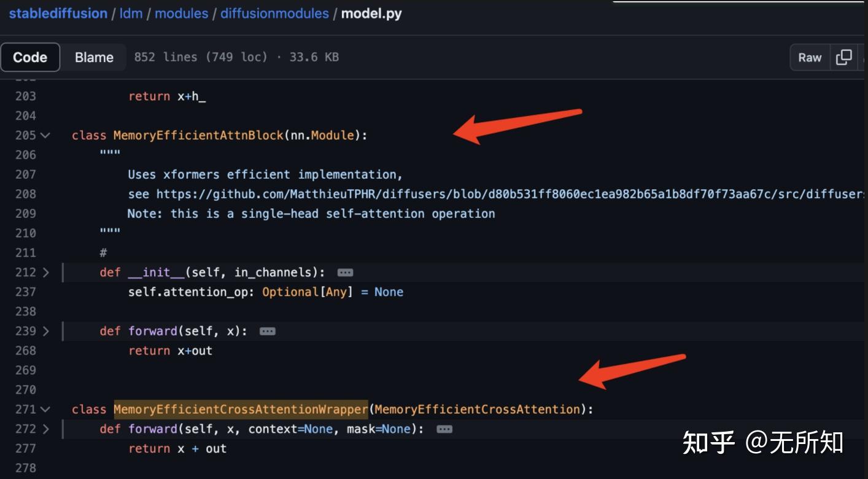This screenshot has height=479, width=868.
Task: Click the ellipsis after the context=None forward
Action: coord(444,429)
